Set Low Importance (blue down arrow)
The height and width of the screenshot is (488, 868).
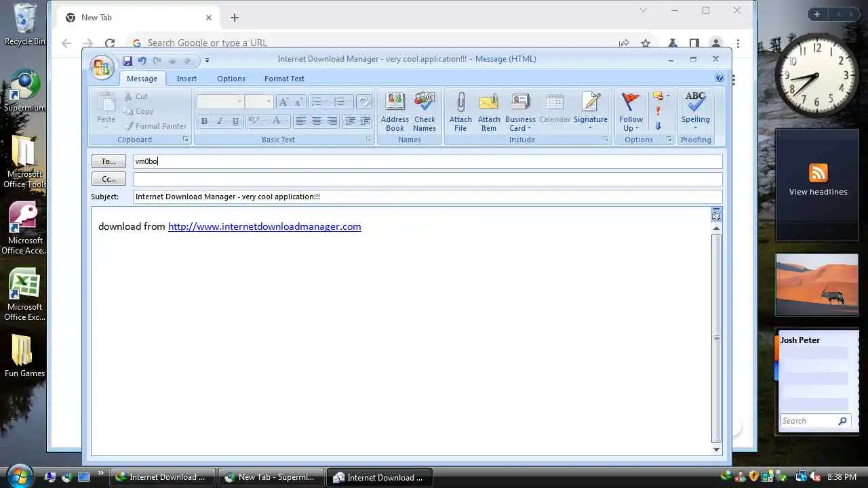click(x=658, y=126)
